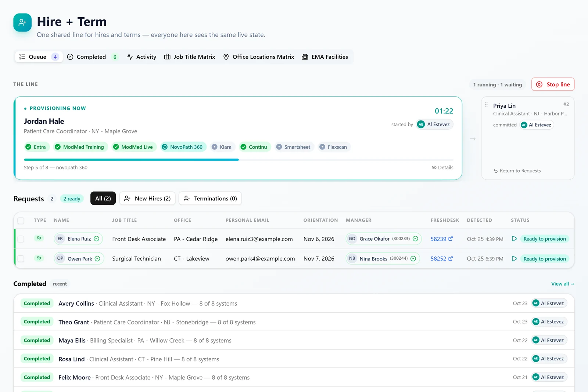Click the Grace Okafor manager chip
588x392 pixels.
pos(383,239)
